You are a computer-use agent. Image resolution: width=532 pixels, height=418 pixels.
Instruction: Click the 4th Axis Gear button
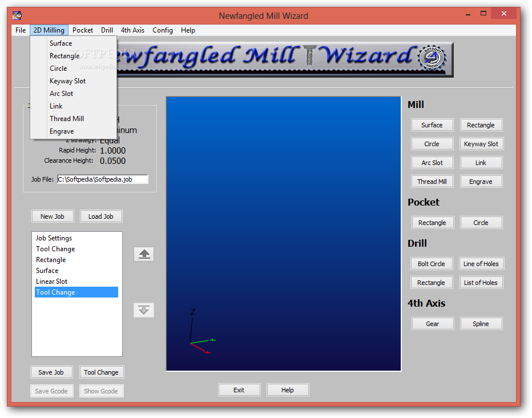tap(433, 324)
